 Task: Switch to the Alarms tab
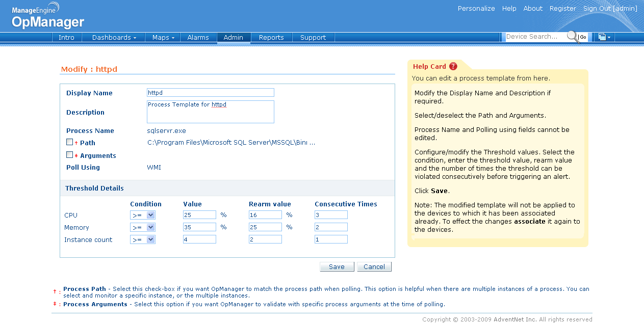coord(198,38)
